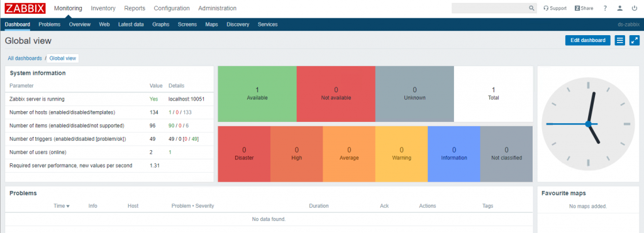Click the Tags column header

tap(488, 206)
